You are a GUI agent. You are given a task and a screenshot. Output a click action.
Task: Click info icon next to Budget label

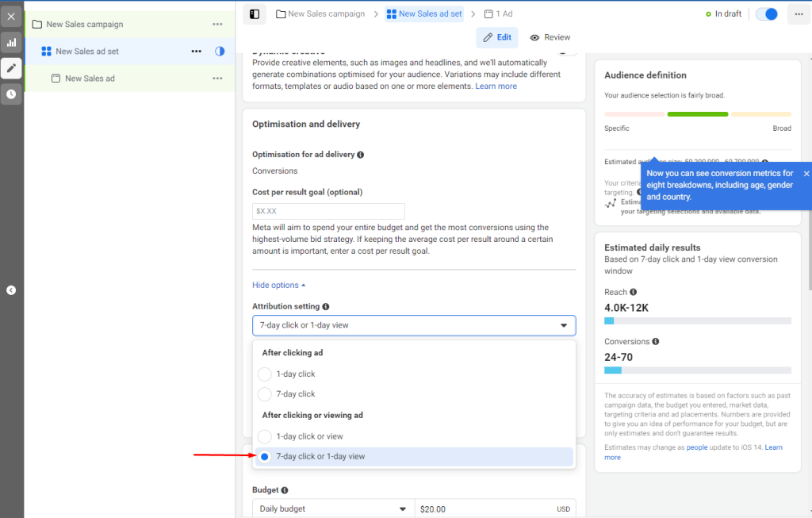(x=285, y=490)
